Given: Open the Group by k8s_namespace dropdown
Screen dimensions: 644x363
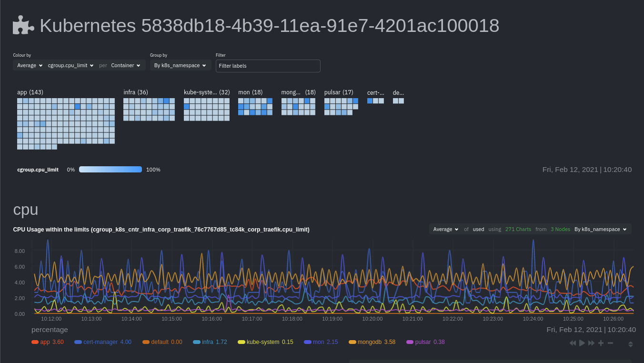Looking at the screenshot, I should pyautogui.click(x=181, y=65).
